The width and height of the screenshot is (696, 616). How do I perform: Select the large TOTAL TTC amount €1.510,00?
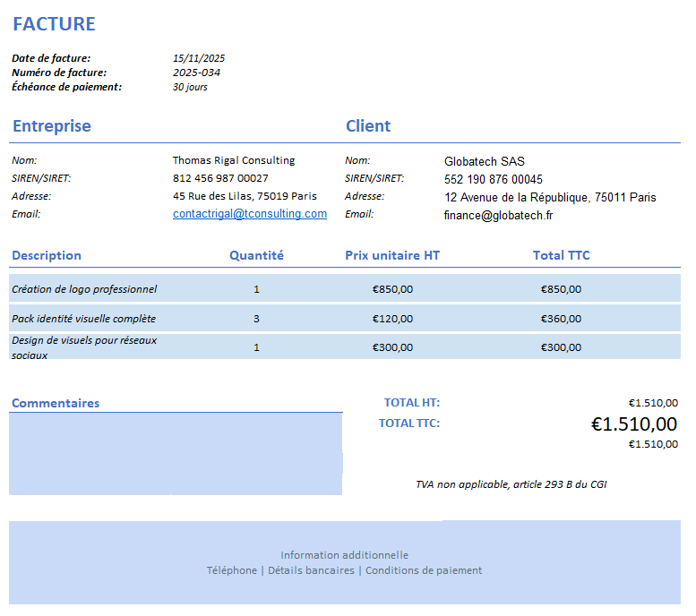click(x=634, y=424)
